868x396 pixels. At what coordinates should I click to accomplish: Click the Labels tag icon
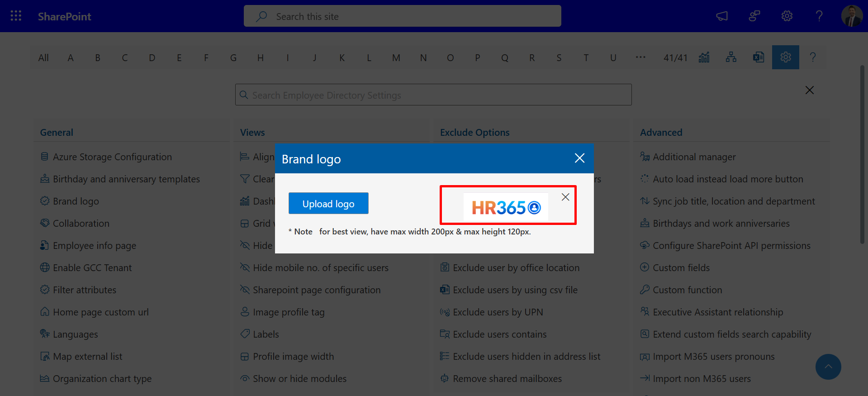[x=245, y=334]
